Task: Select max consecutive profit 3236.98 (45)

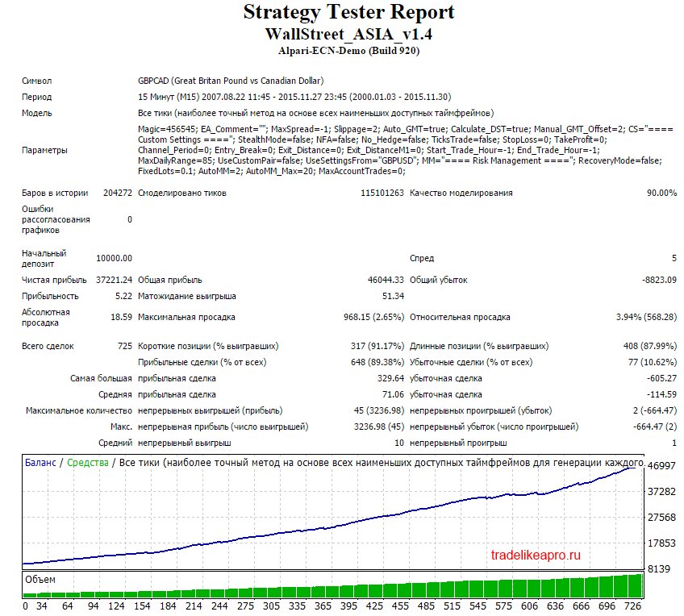Action: click(x=379, y=427)
